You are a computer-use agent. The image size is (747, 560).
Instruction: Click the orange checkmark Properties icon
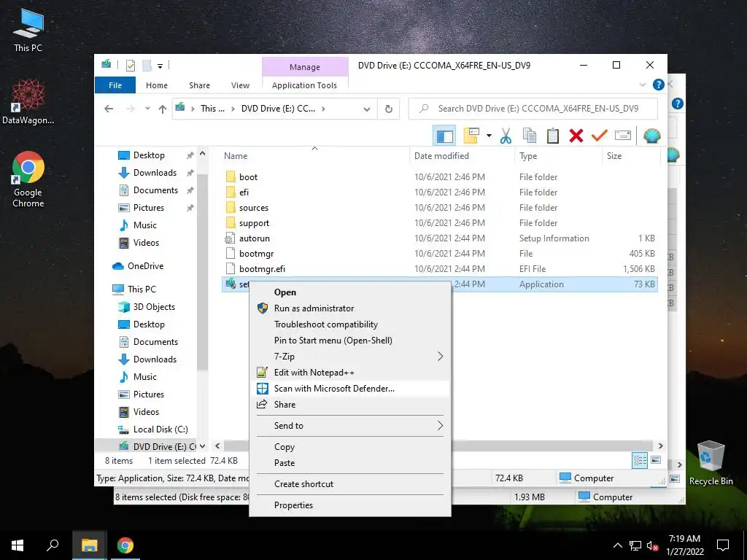click(599, 136)
